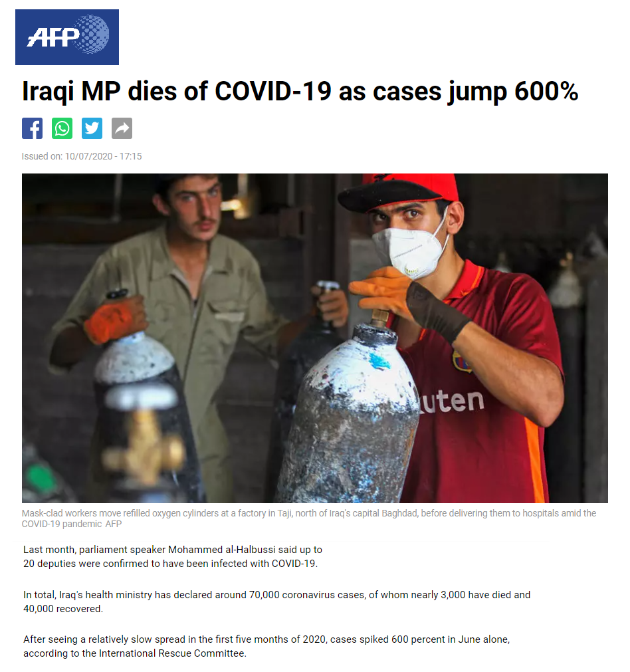The image size is (630, 672).
Task: Click the International Rescue Committee sentence
Action: pos(266,646)
